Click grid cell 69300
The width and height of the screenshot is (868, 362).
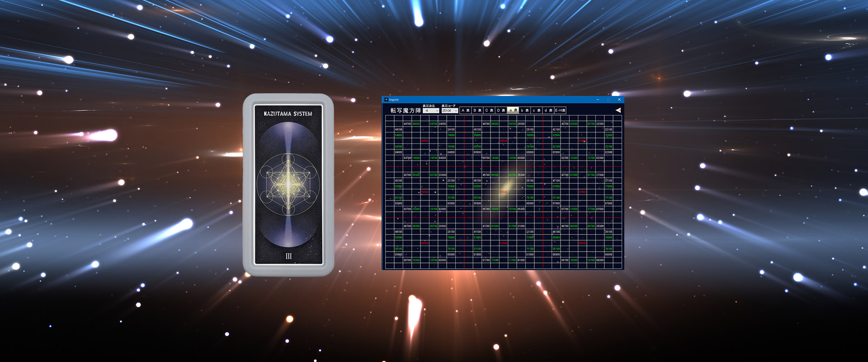pyautogui.click(x=521, y=158)
